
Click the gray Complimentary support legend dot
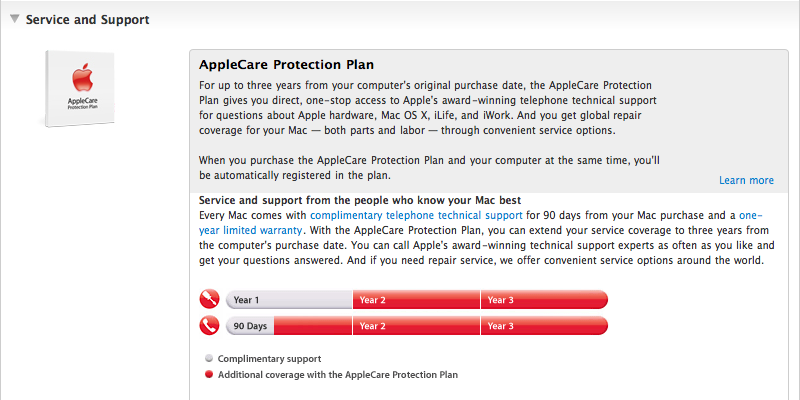208,358
